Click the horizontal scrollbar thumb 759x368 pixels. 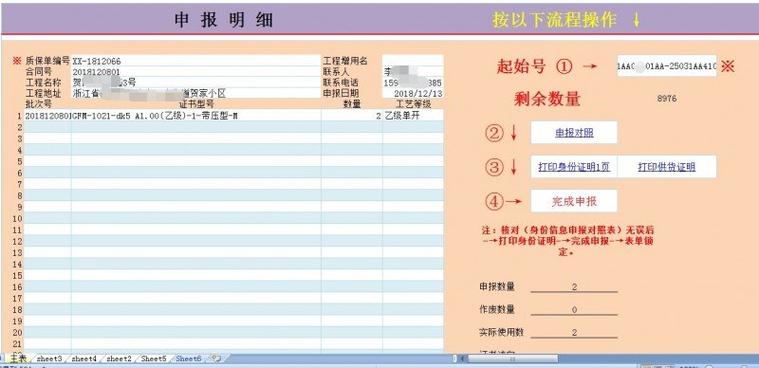coord(512,359)
